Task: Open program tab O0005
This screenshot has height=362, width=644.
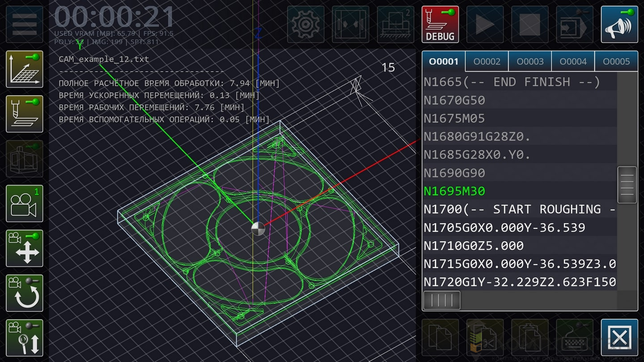Action: click(x=616, y=62)
